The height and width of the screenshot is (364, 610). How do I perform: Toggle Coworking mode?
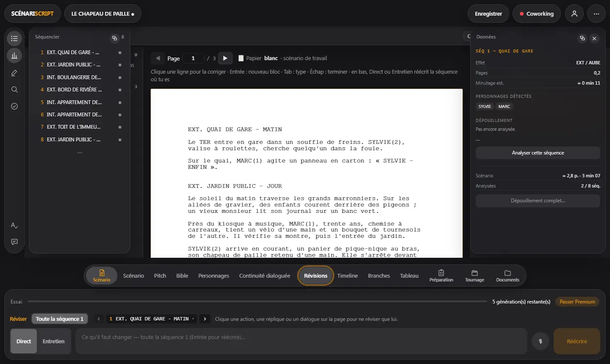click(536, 14)
